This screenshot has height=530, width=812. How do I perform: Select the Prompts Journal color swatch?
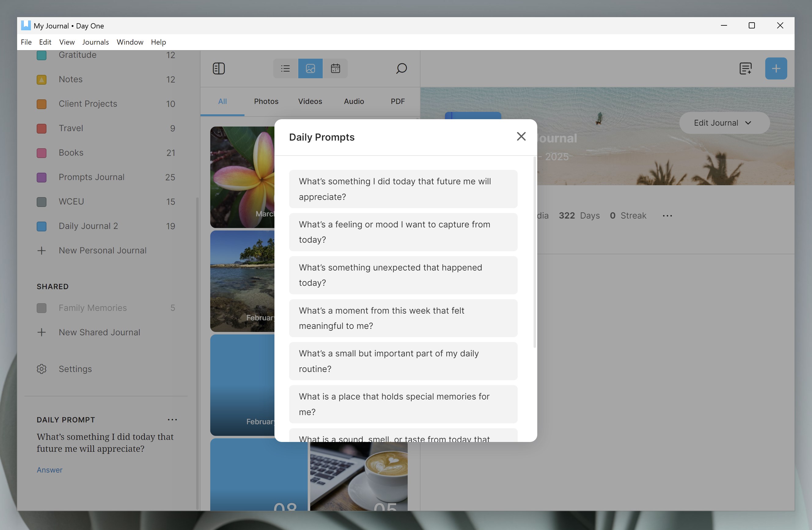pos(42,177)
